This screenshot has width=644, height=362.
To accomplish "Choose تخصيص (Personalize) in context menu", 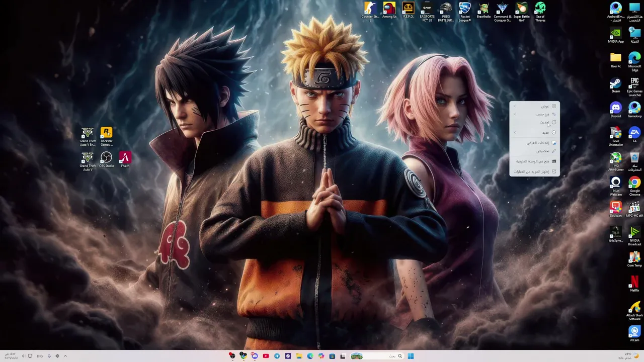I will coord(534,151).
